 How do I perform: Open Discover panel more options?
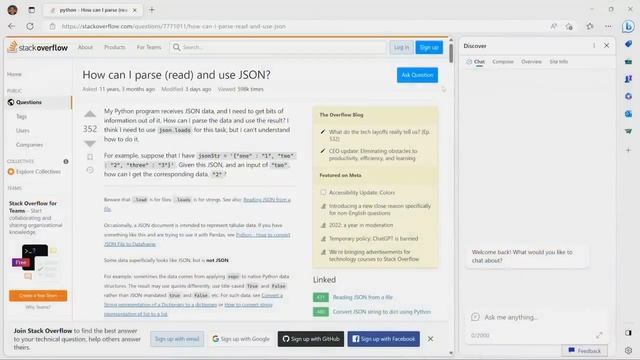594,45
